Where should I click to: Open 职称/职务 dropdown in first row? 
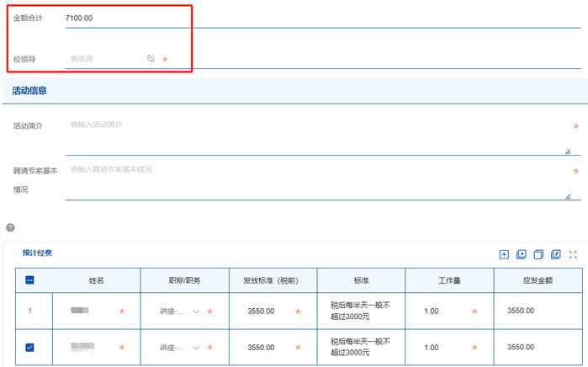[196, 311]
